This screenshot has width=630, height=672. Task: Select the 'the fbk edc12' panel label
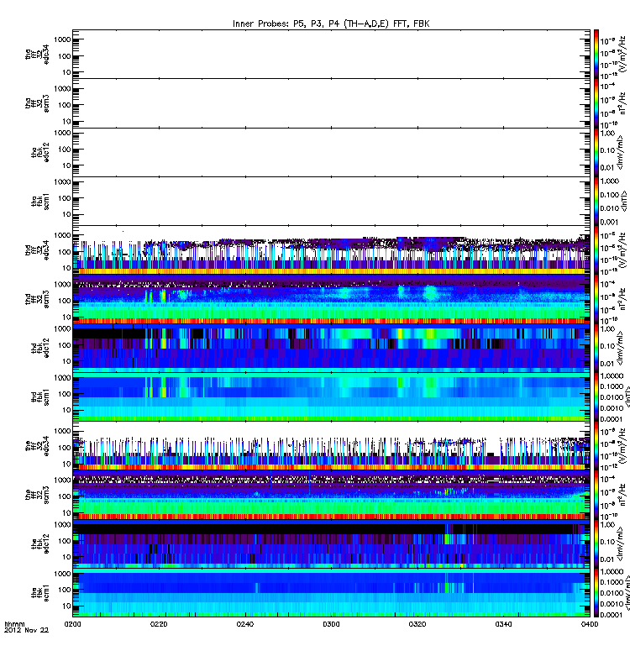click(40, 543)
